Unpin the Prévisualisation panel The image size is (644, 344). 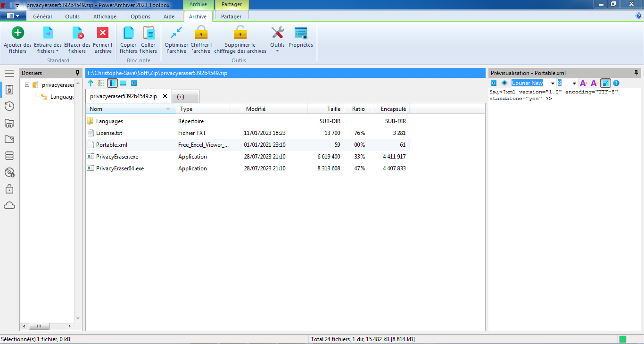[x=636, y=73]
